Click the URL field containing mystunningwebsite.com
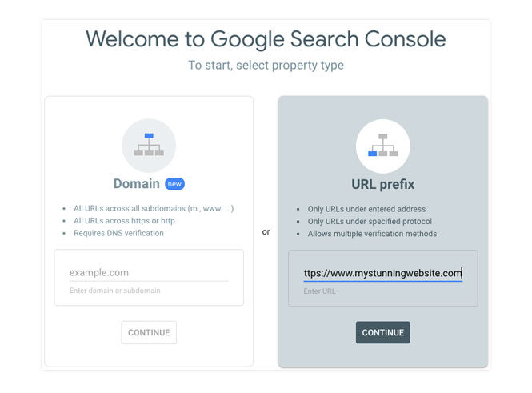The width and height of the screenshot is (532, 393). [382, 273]
